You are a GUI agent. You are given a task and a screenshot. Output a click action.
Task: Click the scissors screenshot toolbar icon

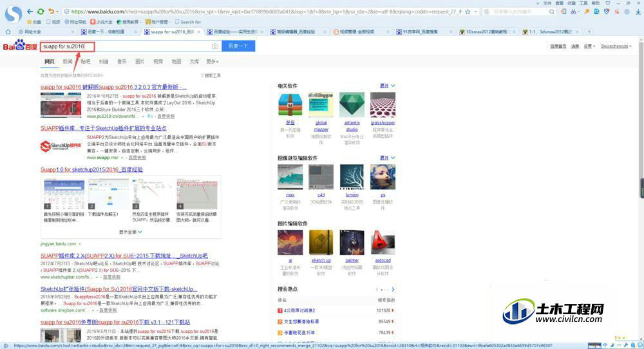point(574,12)
